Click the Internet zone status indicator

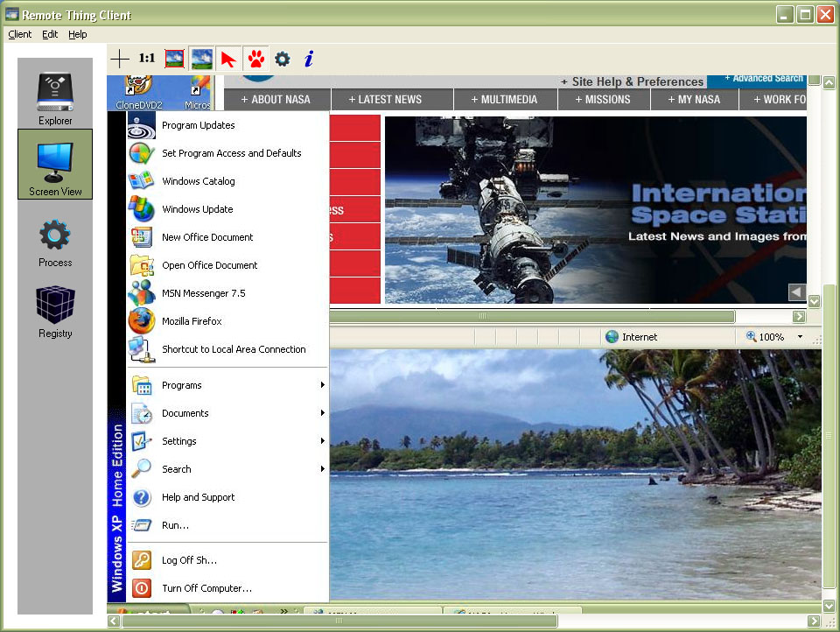pos(631,337)
